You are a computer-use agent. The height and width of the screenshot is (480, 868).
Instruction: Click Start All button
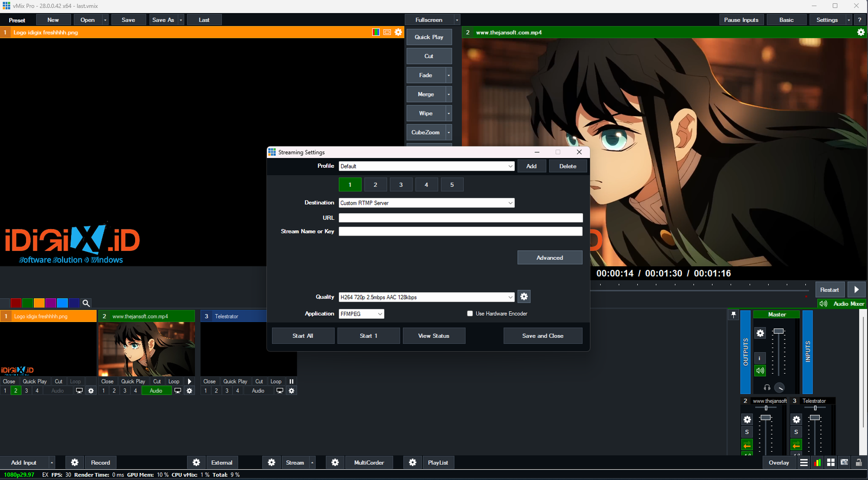click(303, 336)
